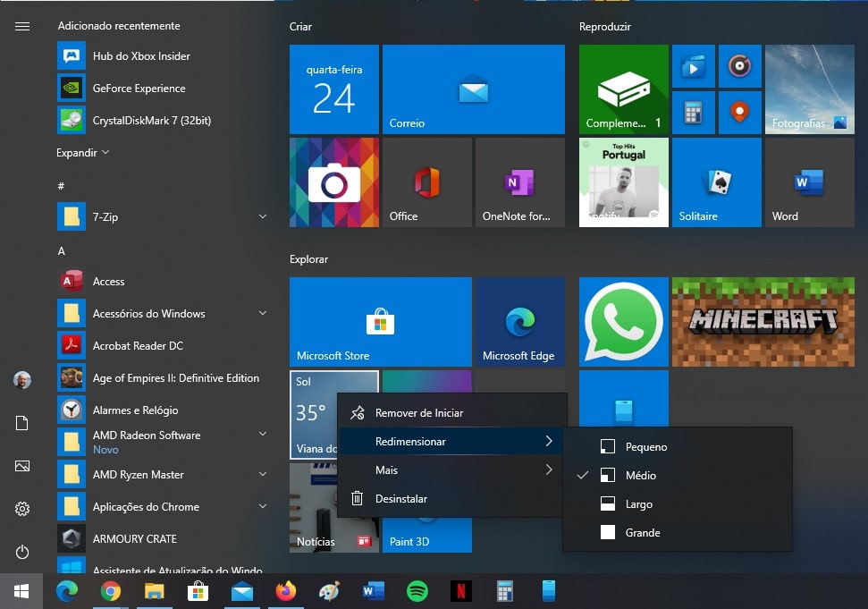The width and height of the screenshot is (868, 609).
Task: Open OneNote tile
Action: [519, 182]
